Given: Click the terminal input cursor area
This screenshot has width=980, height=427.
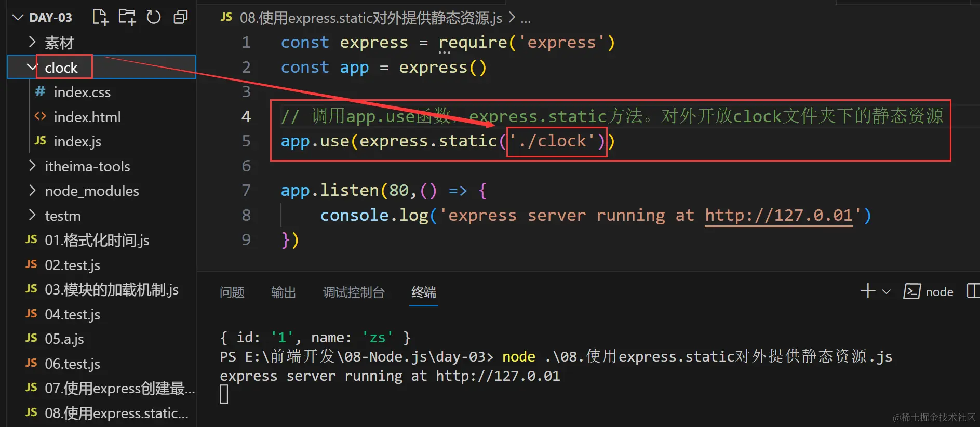Looking at the screenshot, I should click(x=224, y=394).
